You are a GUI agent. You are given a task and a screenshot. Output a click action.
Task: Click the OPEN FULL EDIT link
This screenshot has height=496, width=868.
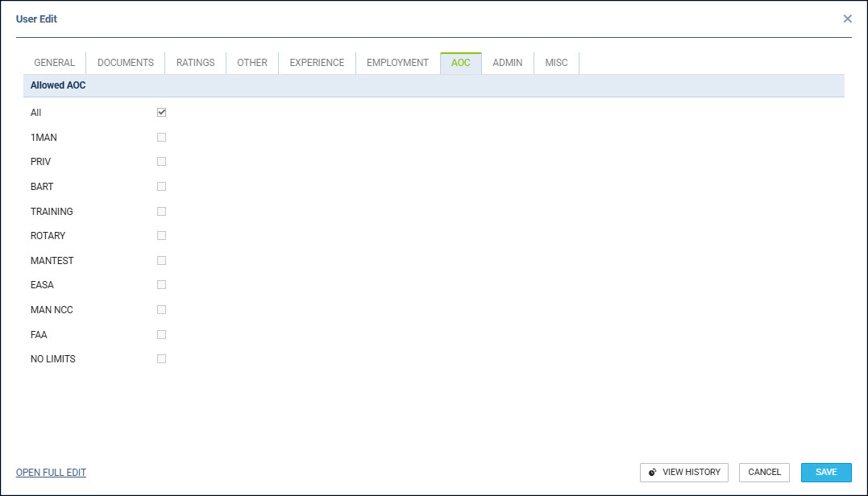tap(51, 472)
